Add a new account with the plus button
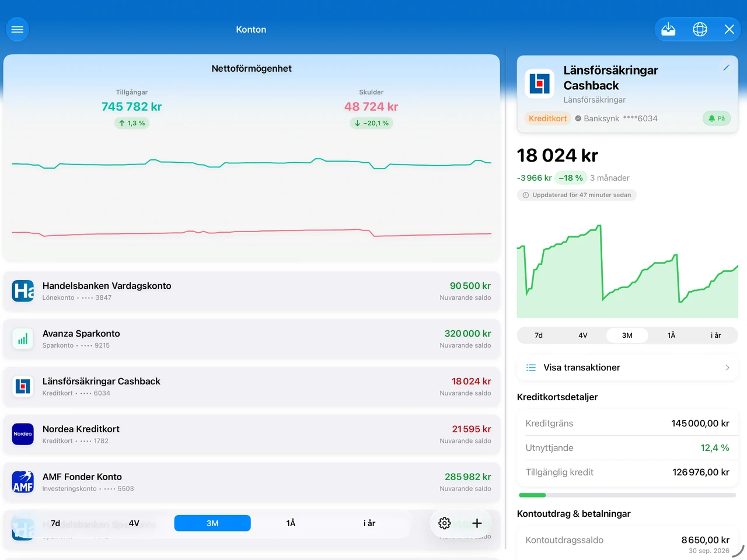This screenshot has height=560, width=747. [477, 523]
